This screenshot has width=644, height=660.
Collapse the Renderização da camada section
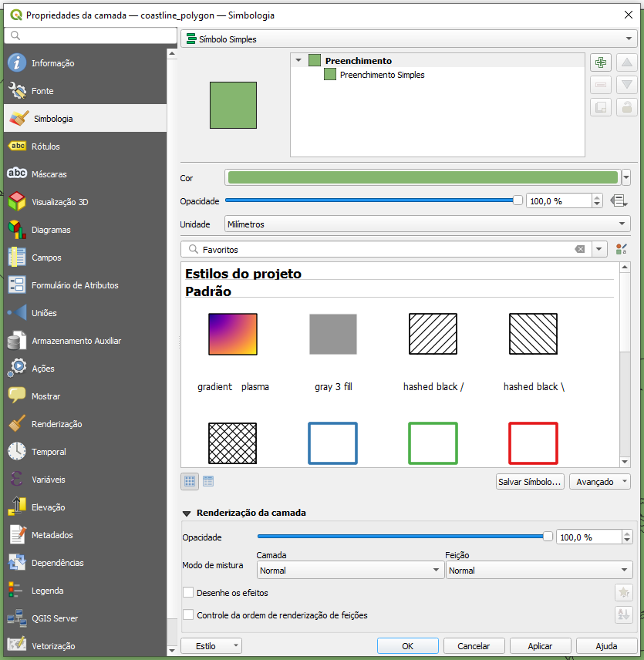tap(187, 513)
